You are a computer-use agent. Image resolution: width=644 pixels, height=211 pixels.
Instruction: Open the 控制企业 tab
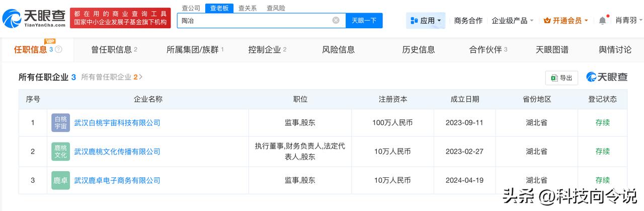(x=267, y=49)
